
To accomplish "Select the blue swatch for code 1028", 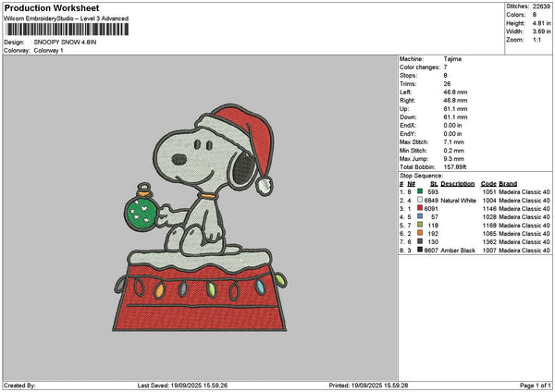I will (420, 216).
